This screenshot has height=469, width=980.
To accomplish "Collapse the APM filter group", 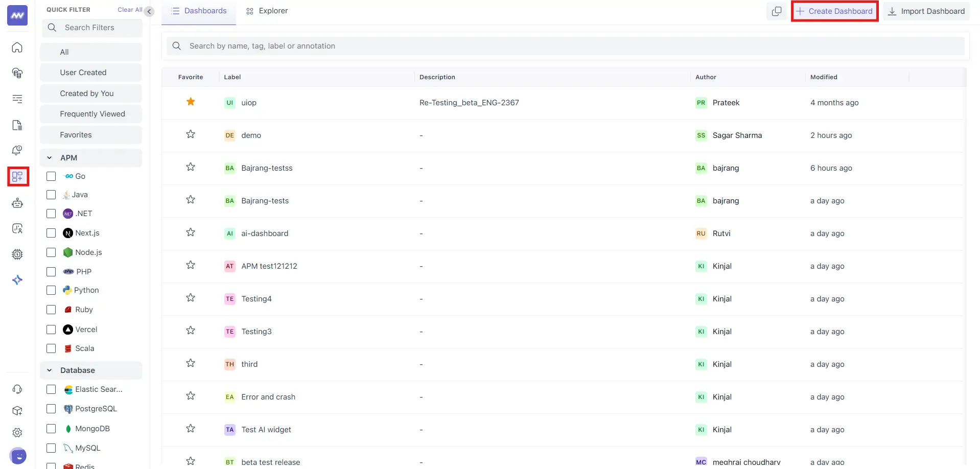I will point(50,158).
